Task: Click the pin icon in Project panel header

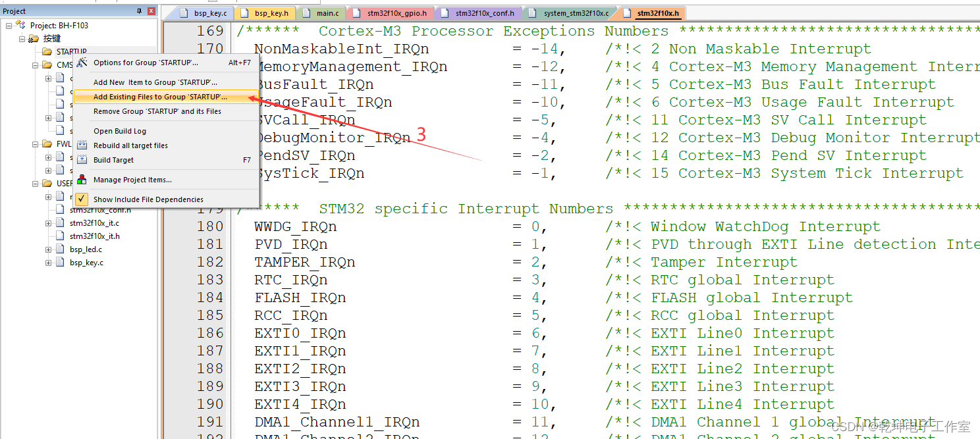Action: (139, 11)
